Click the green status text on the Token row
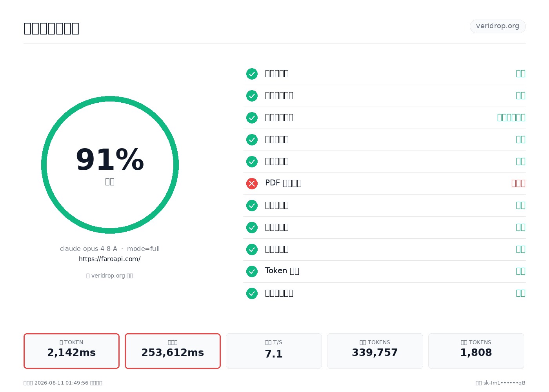The image size is (549, 392). click(520, 271)
